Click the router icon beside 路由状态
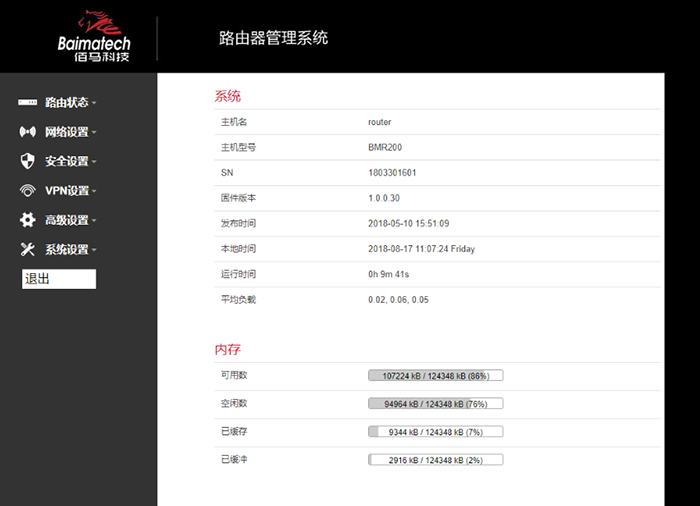 coord(28,102)
